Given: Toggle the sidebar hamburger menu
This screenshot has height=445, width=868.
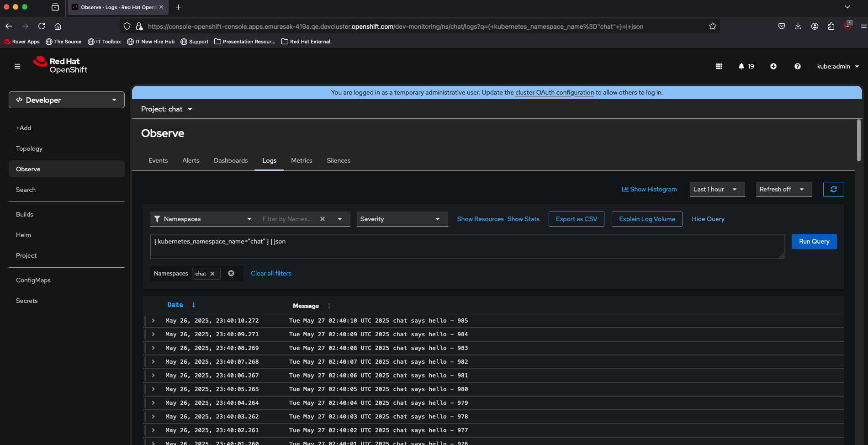Looking at the screenshot, I should click(x=17, y=66).
